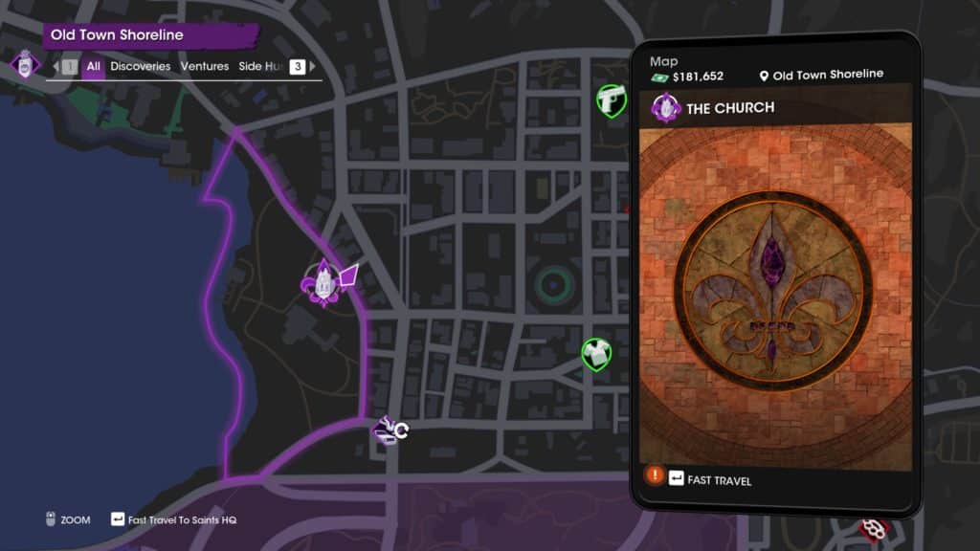Go to next filter with right arrow

click(313, 66)
